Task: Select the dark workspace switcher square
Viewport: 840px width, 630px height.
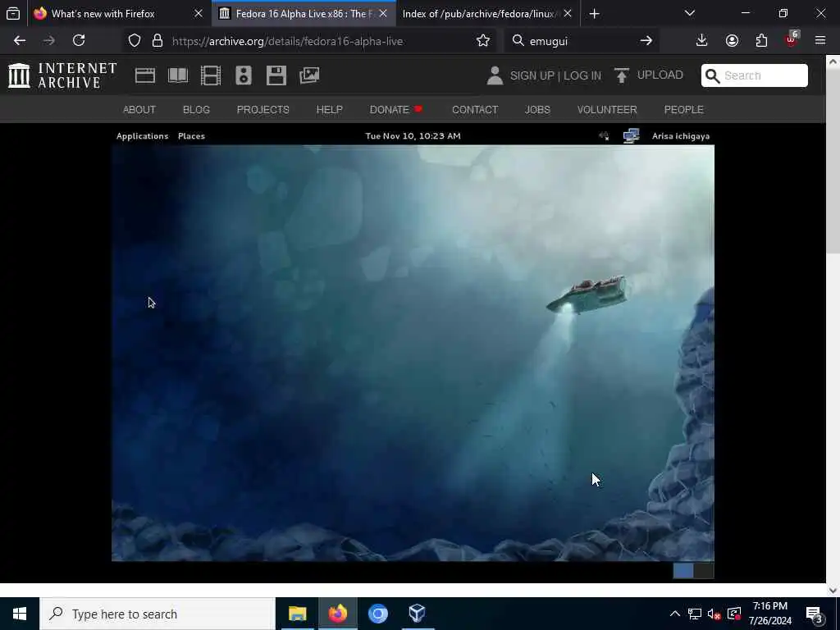Action: (704, 571)
